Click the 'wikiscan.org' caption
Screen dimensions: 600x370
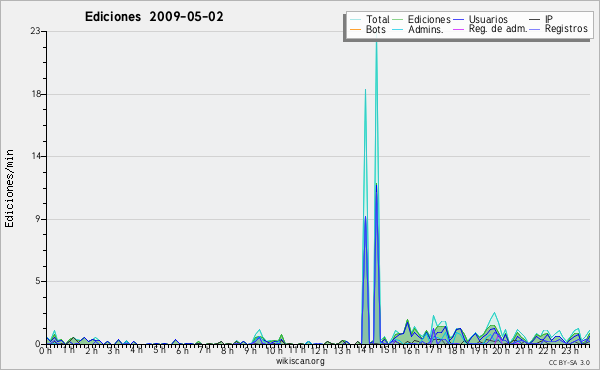300,361
